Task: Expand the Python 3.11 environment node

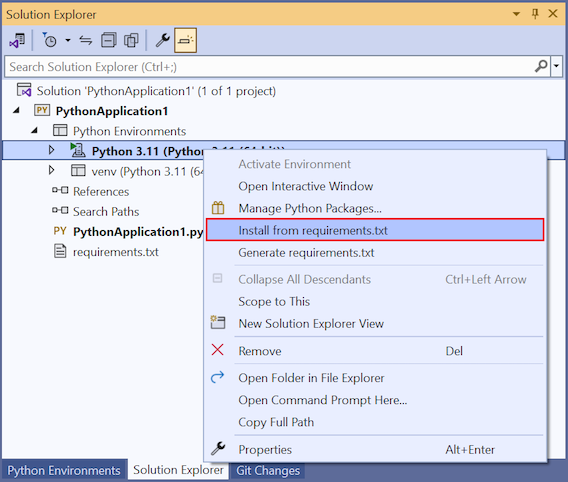Action: point(51,150)
